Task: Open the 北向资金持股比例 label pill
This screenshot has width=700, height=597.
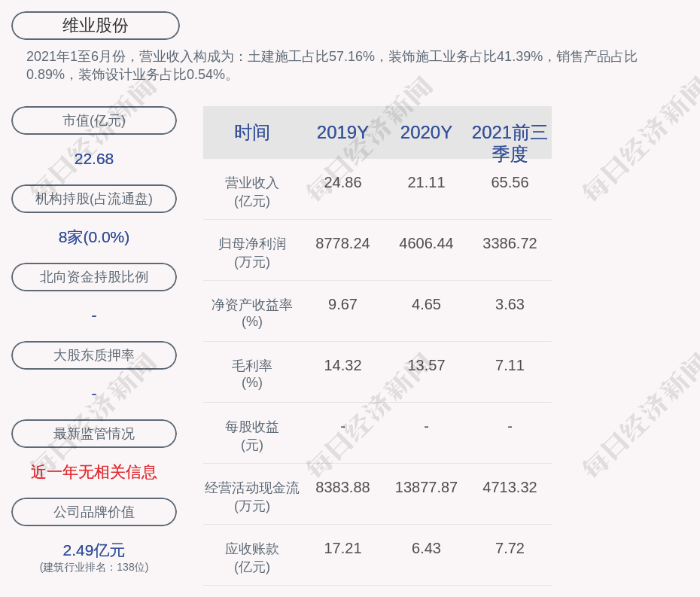Action: coord(94,277)
